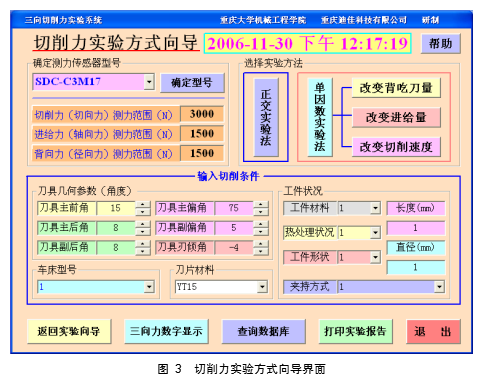Viewport: 483px width, 385px height.
Task: Expand the 工件材料 dropdown
Action: [375, 208]
